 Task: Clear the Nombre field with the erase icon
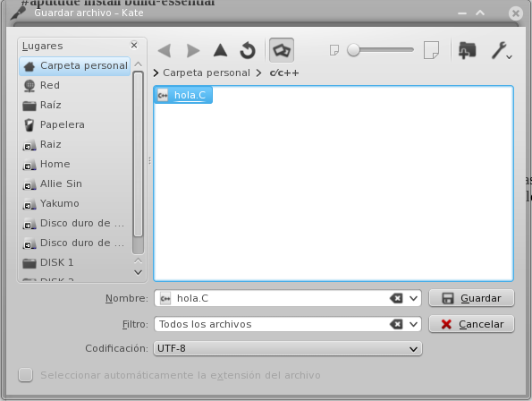396,298
